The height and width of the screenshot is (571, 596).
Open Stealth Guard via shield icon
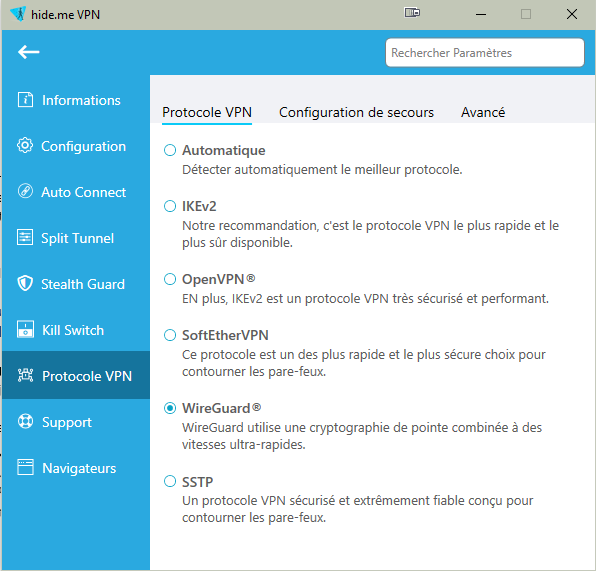[25, 284]
